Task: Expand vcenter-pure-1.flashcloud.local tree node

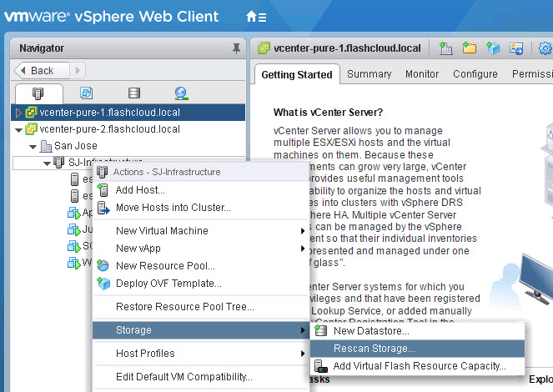Action: point(18,113)
